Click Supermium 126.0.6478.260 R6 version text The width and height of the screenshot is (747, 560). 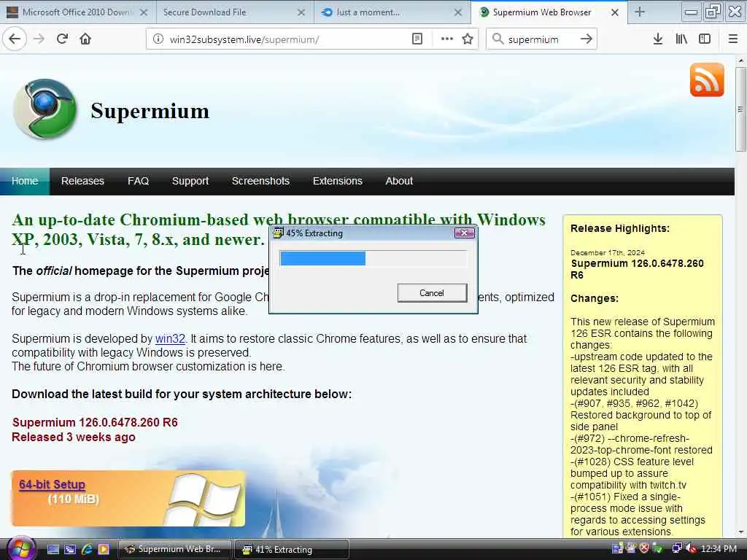pyautogui.click(x=95, y=422)
